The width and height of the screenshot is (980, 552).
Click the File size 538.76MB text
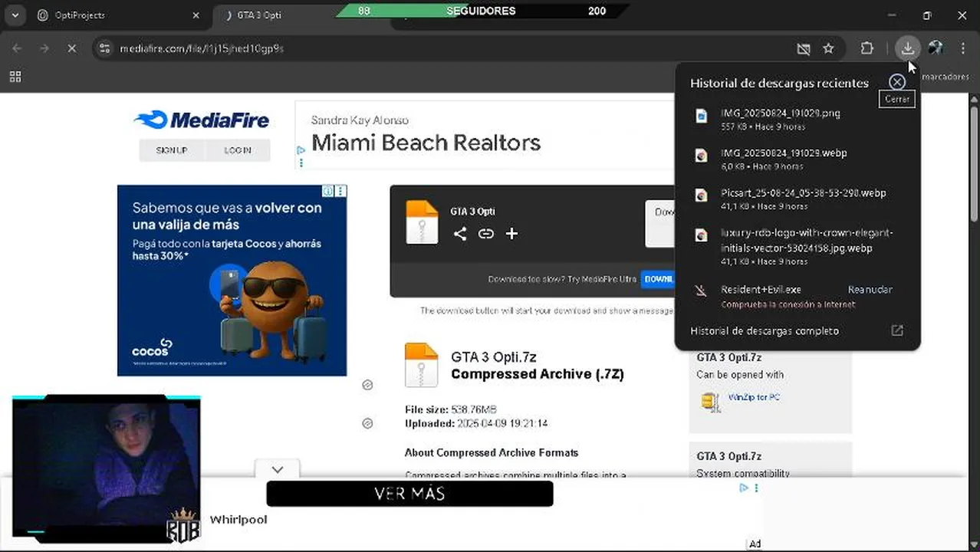point(451,409)
